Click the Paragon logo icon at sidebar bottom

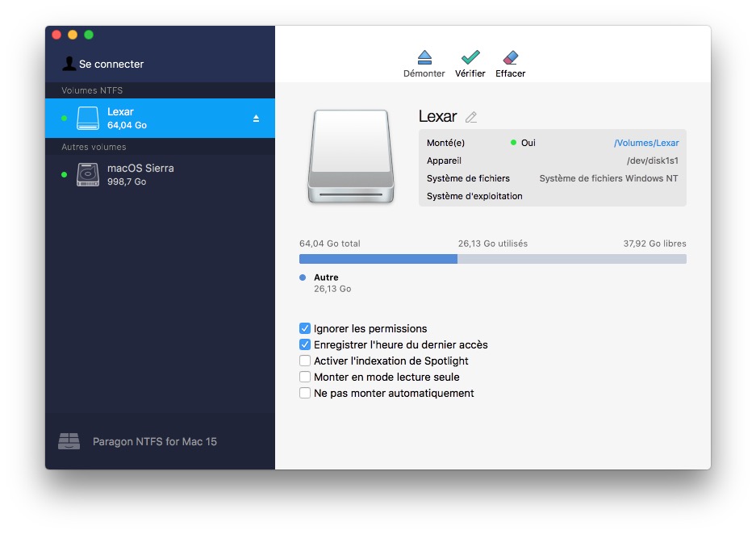tap(69, 441)
